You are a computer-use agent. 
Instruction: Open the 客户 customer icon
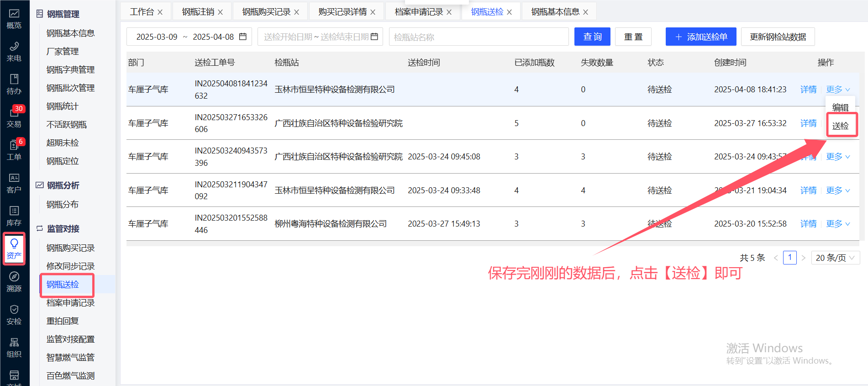(14, 183)
